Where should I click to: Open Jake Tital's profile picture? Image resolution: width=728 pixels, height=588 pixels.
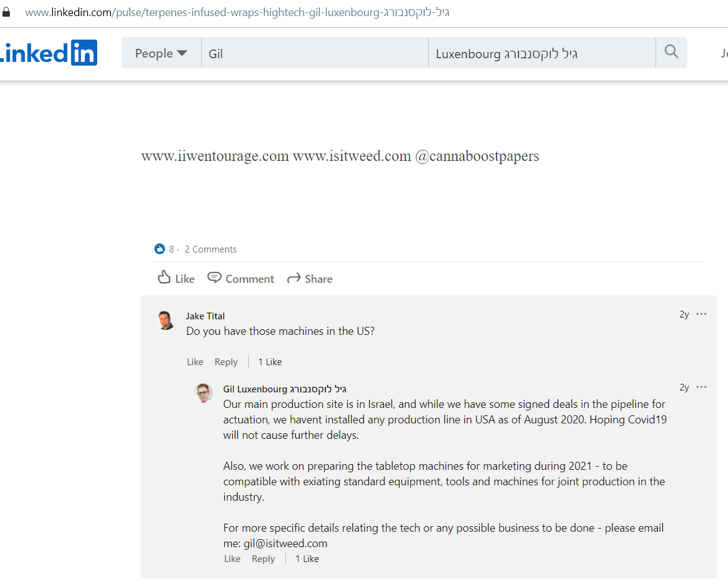coord(166,320)
